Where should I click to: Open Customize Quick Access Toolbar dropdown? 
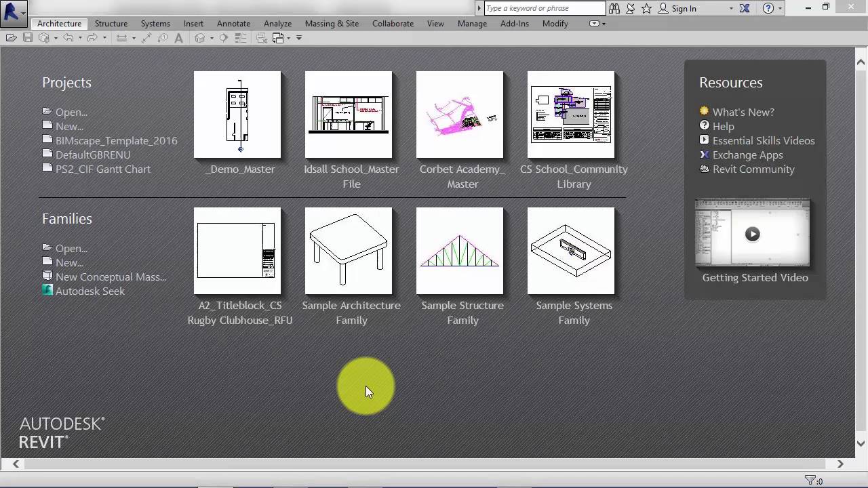click(x=299, y=38)
